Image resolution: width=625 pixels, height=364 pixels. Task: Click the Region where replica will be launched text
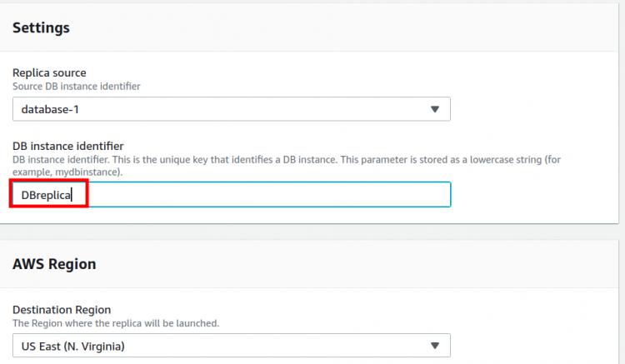click(116, 322)
